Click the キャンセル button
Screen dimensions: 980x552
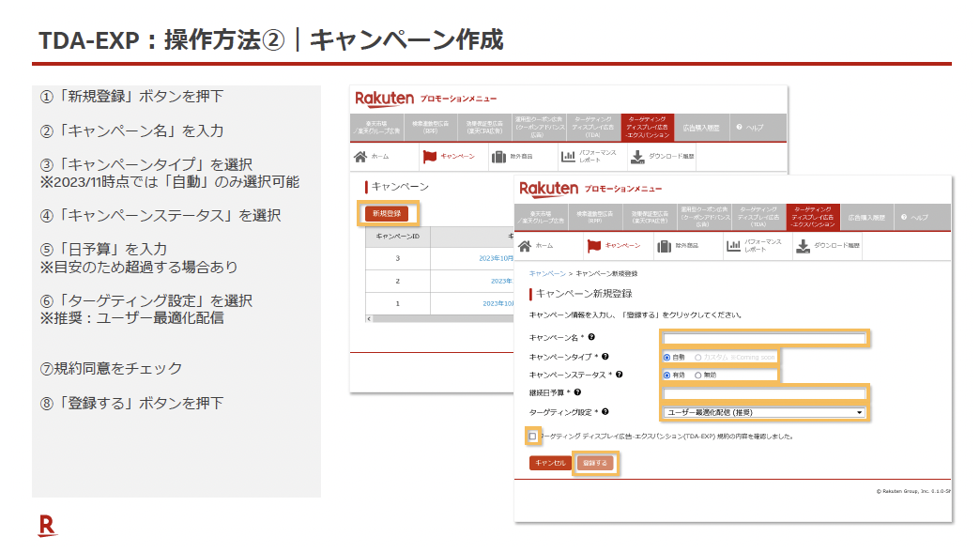(550, 463)
